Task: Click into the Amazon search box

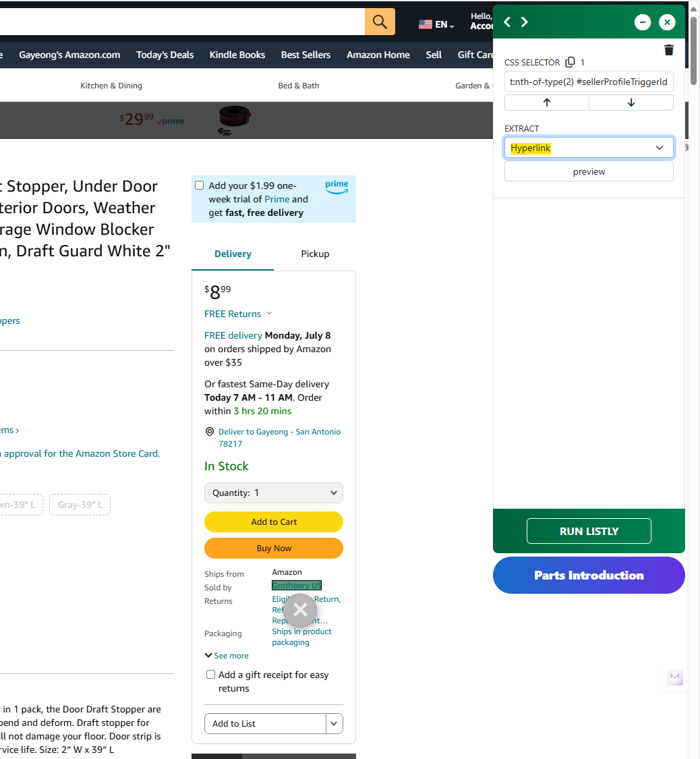Action: point(182,22)
